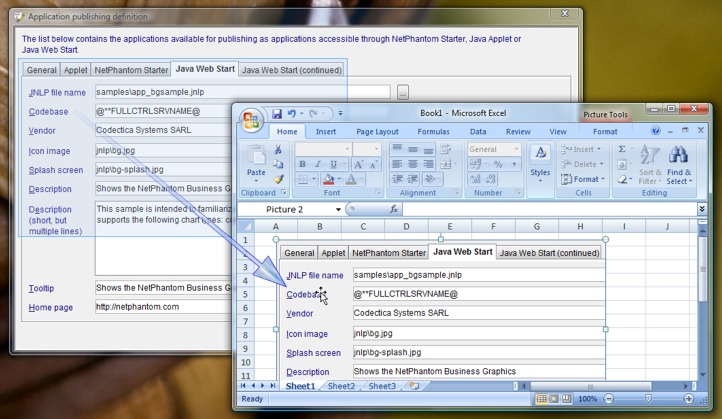Align text left in Excel
Image resolution: width=722 pixels, height=419 pixels.
[397, 164]
